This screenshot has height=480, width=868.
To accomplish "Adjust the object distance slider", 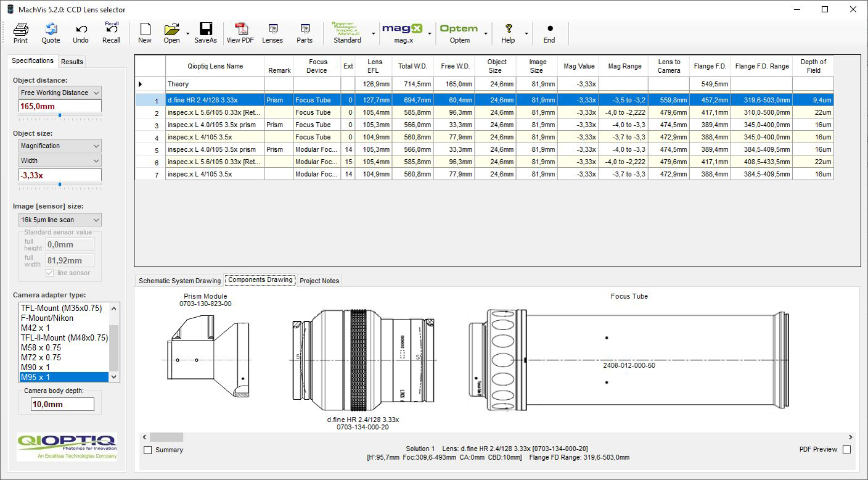I will click(x=60, y=115).
